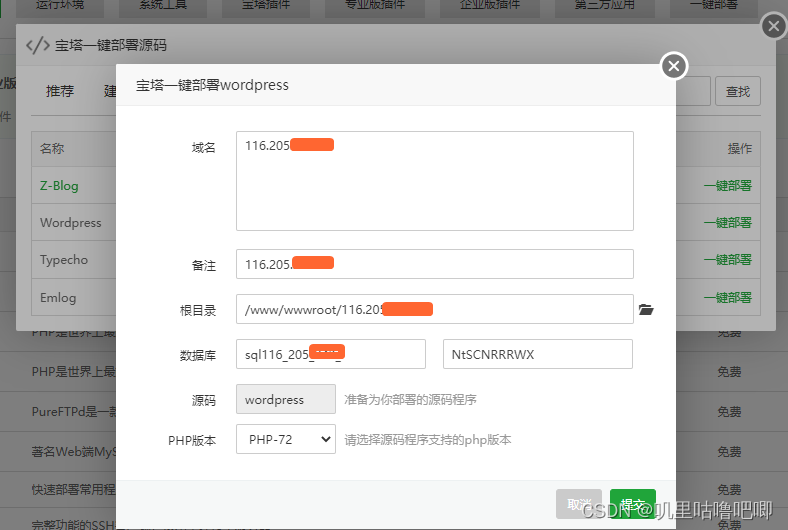Image resolution: width=788 pixels, height=530 pixels.
Task: Open the 企业版插件 tab in background
Action: tap(490, 6)
